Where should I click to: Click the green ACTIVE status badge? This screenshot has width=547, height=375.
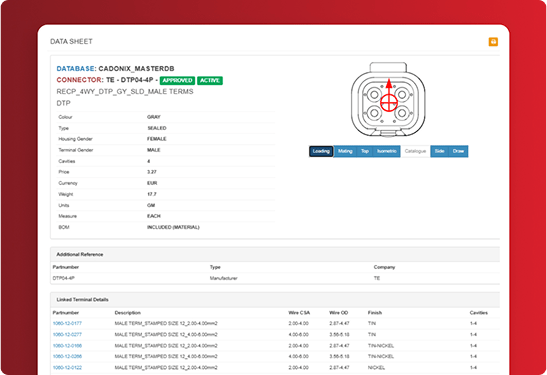210,81
